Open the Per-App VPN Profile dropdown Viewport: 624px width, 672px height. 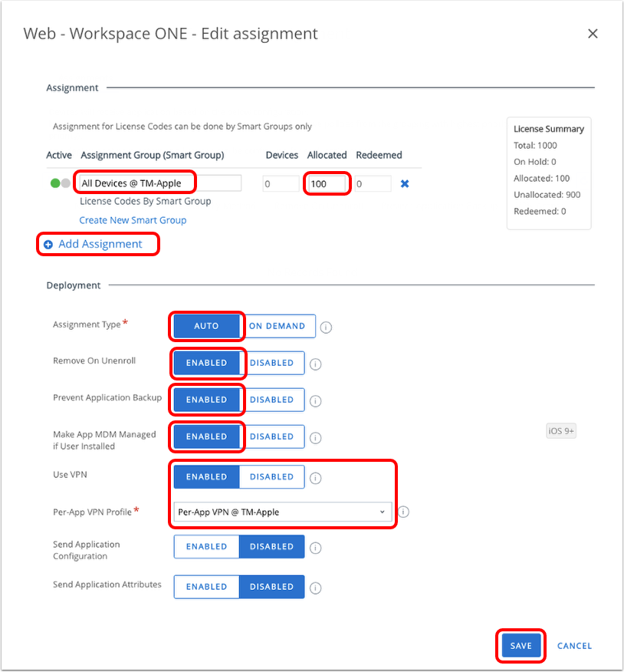[281, 512]
